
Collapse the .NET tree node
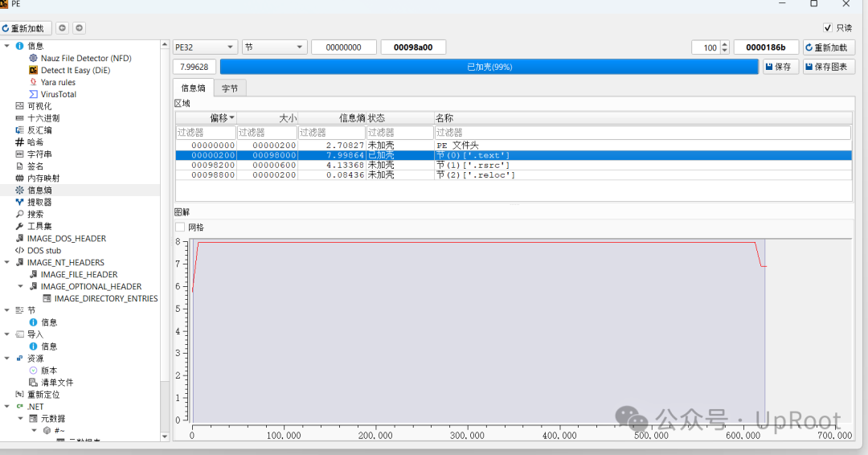[6, 407]
